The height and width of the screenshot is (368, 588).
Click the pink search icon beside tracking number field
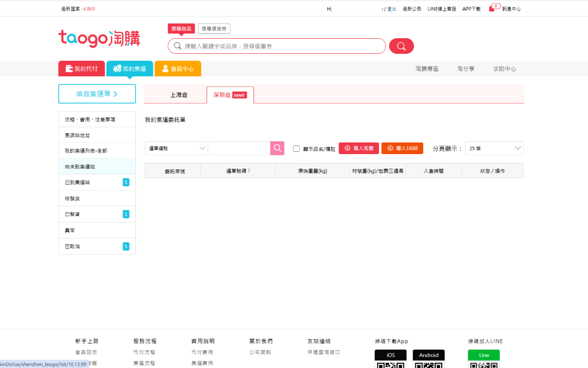pos(277,148)
